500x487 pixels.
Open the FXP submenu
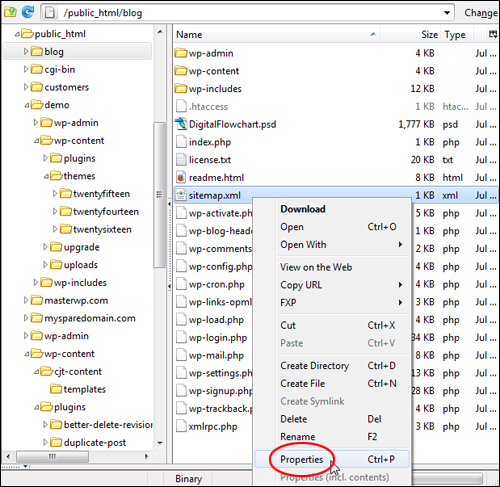(332, 302)
